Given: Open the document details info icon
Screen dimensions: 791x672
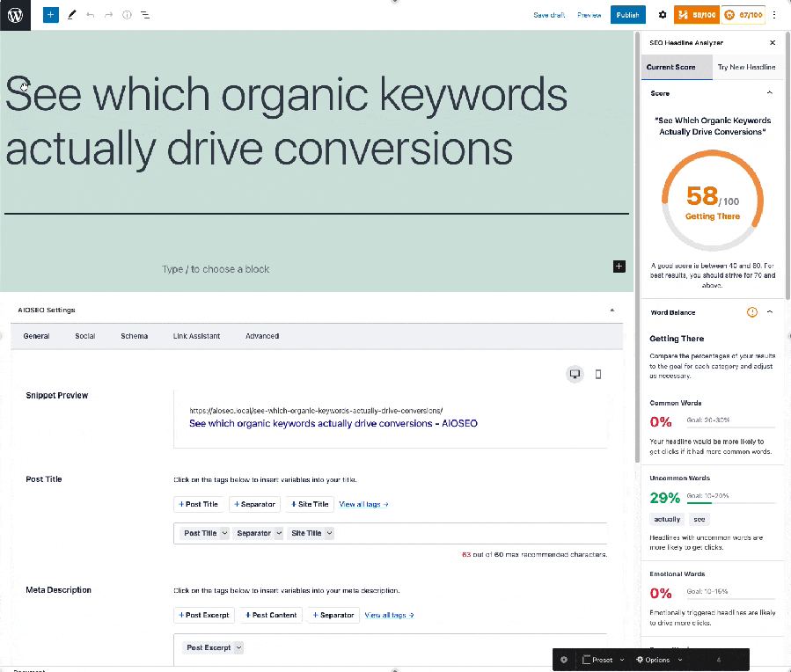Looking at the screenshot, I should 127,15.
